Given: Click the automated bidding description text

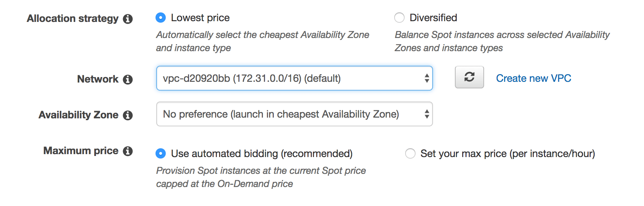Looking at the screenshot, I should [261, 177].
